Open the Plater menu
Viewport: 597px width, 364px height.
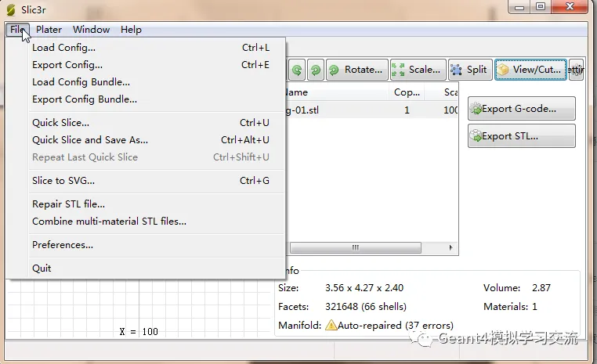(x=49, y=30)
